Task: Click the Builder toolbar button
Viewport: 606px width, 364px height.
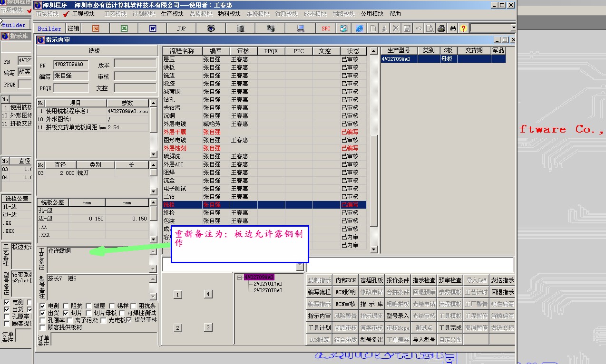Action: point(49,29)
